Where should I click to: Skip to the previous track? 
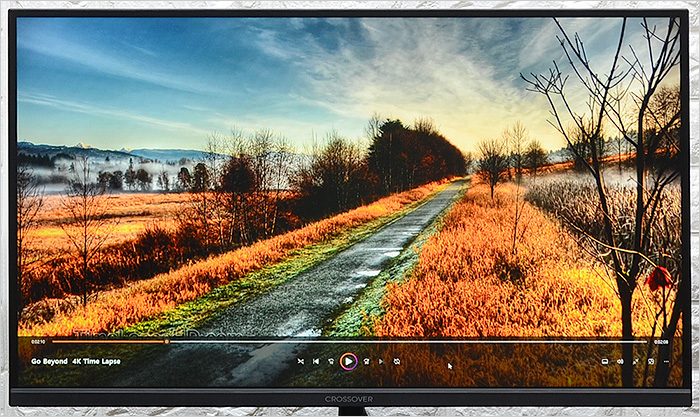[316, 361]
